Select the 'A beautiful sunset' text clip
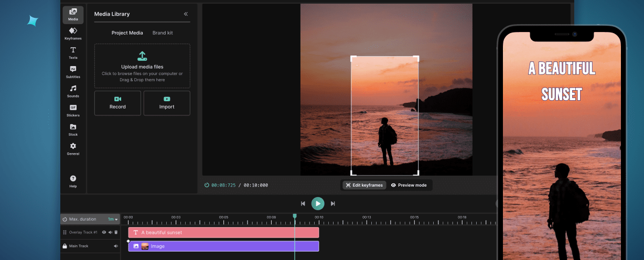 [x=223, y=232]
